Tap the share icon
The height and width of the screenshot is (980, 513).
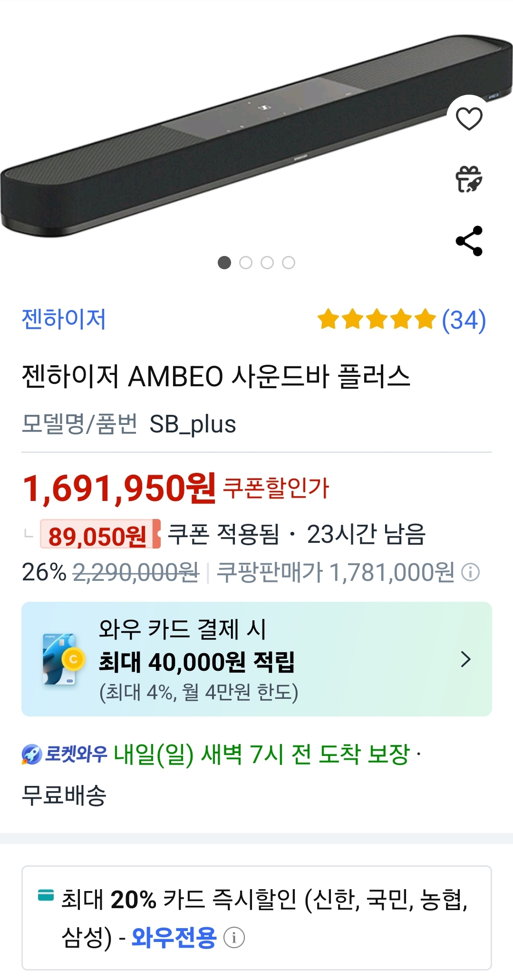click(469, 241)
